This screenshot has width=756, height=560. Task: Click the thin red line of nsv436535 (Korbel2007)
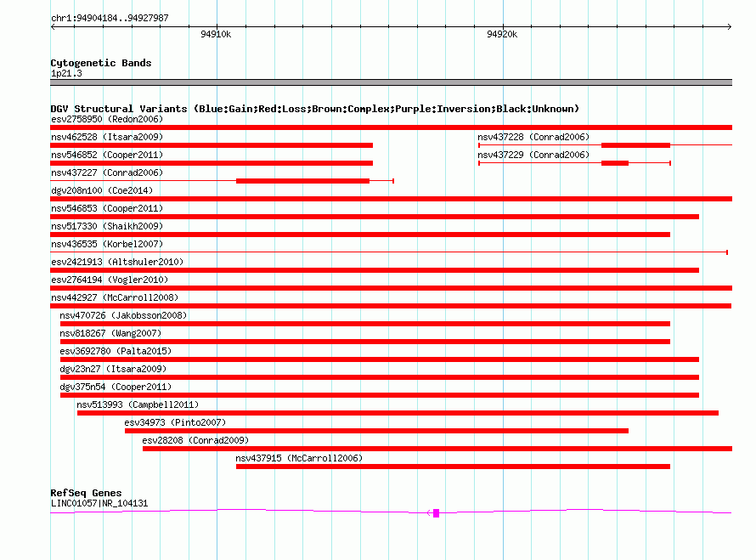[388, 252]
